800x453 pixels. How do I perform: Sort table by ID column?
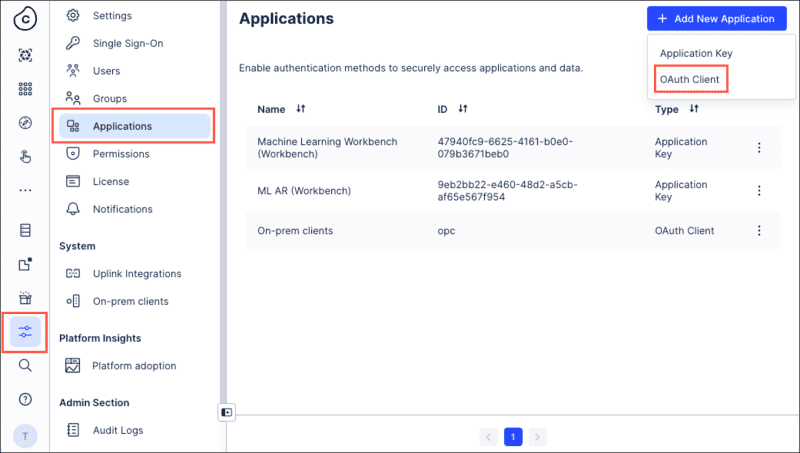click(463, 109)
